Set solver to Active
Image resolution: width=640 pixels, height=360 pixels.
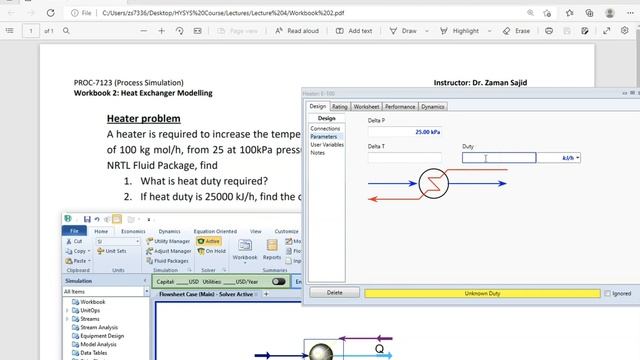209,241
